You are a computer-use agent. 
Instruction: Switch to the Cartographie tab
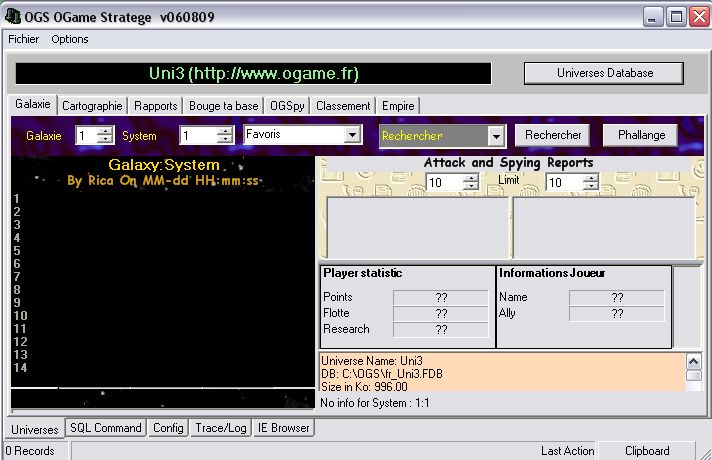(92, 105)
